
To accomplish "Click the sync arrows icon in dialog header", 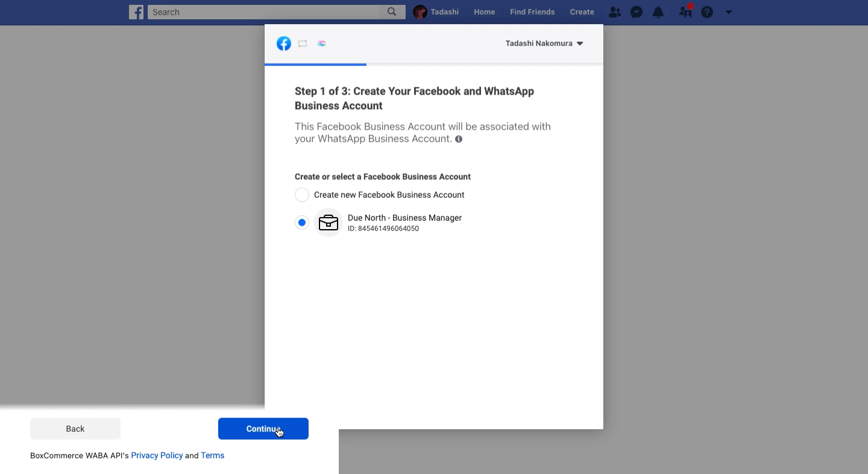I will tap(303, 43).
